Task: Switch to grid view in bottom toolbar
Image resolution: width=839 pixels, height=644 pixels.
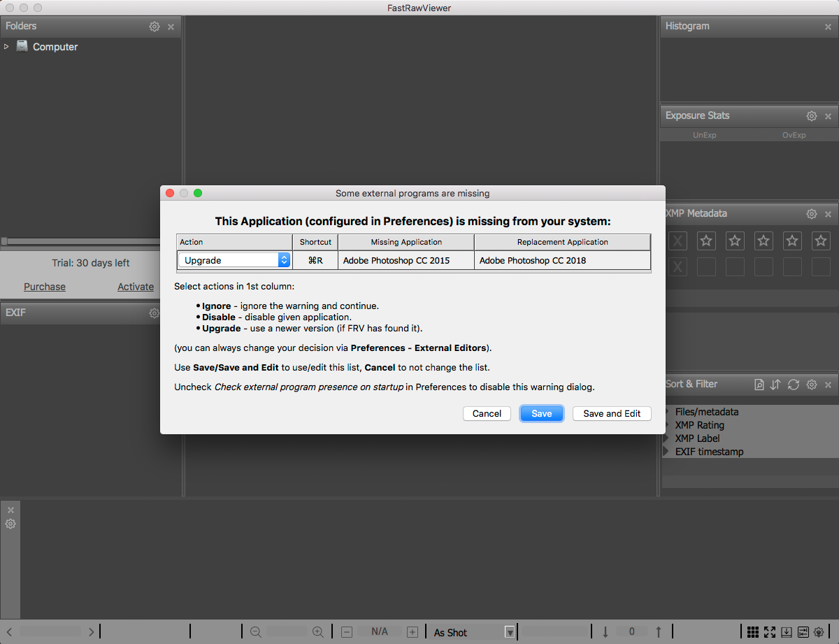Action: 752,632
